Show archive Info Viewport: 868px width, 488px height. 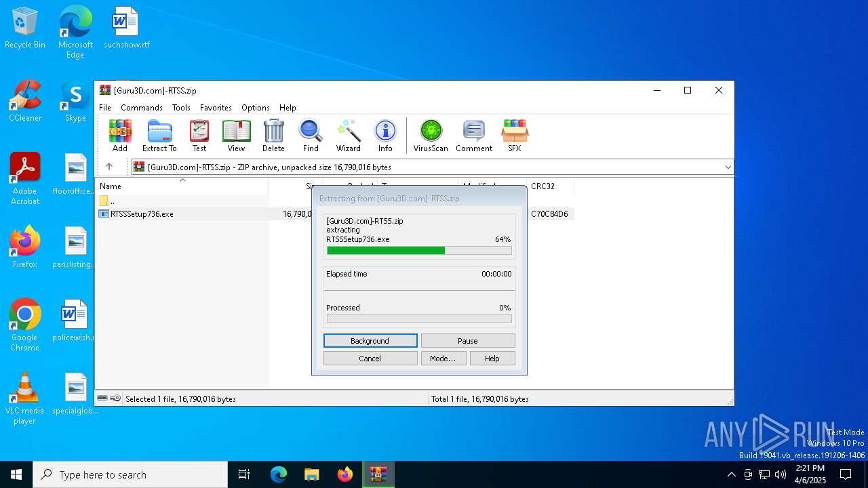(385, 136)
